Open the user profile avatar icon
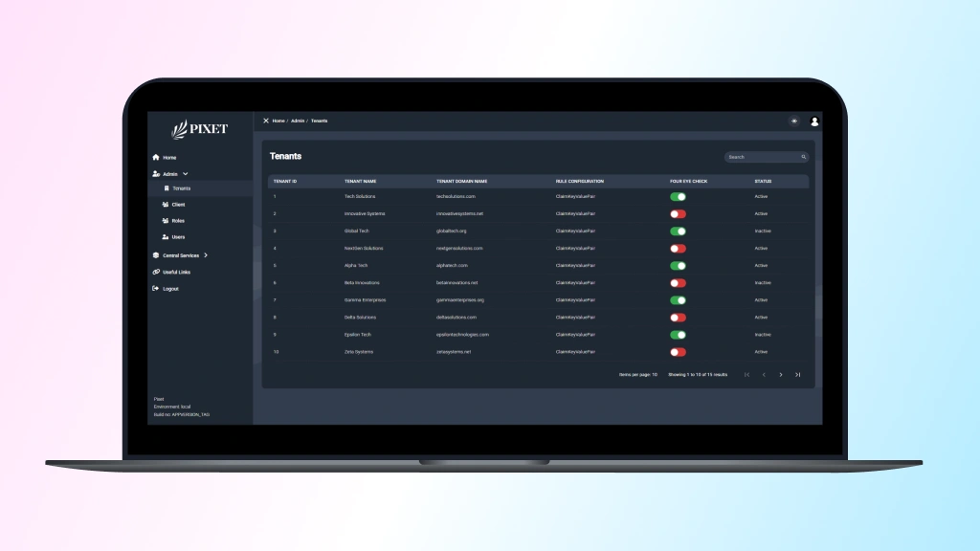980x551 pixels. pyautogui.click(x=814, y=121)
